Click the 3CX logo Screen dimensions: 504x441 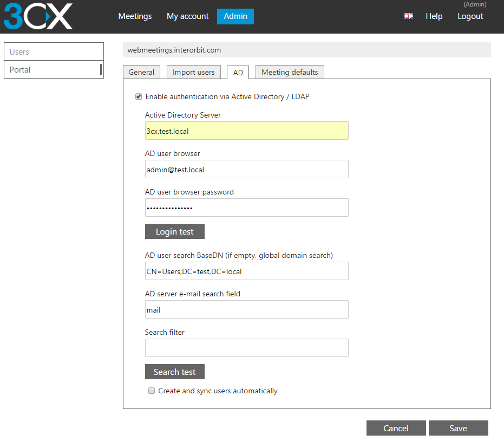38,16
